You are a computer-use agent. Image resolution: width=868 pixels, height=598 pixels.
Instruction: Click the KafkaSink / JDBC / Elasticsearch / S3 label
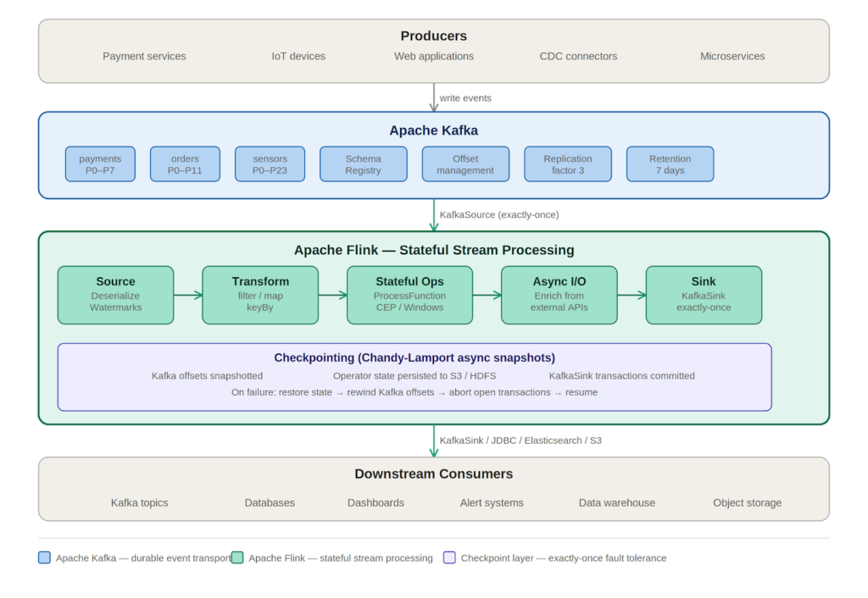coord(520,440)
